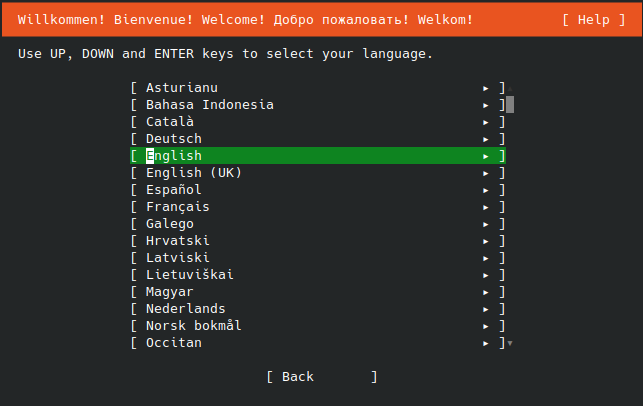Screen dimensions: 643x406
Task: Click the gray language list scrollbar thumb
Action: (510, 104)
